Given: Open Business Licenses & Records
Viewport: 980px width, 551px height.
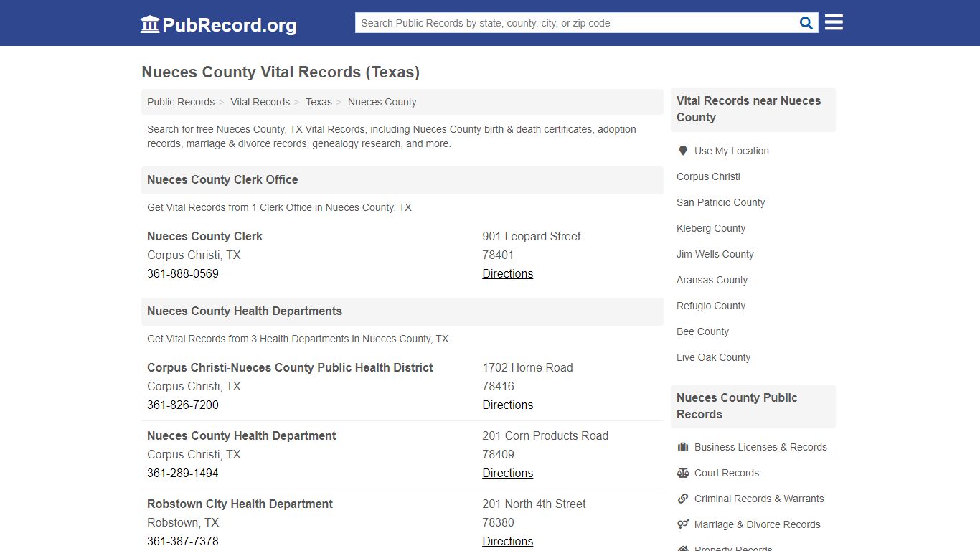Looking at the screenshot, I should pyautogui.click(x=760, y=447).
